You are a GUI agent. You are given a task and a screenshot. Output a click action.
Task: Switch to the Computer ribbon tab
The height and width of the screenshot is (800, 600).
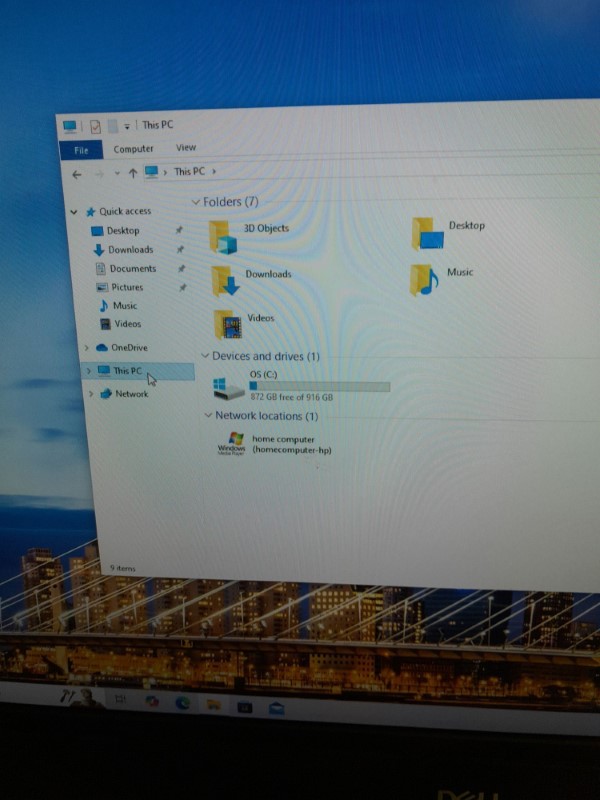tap(133, 149)
